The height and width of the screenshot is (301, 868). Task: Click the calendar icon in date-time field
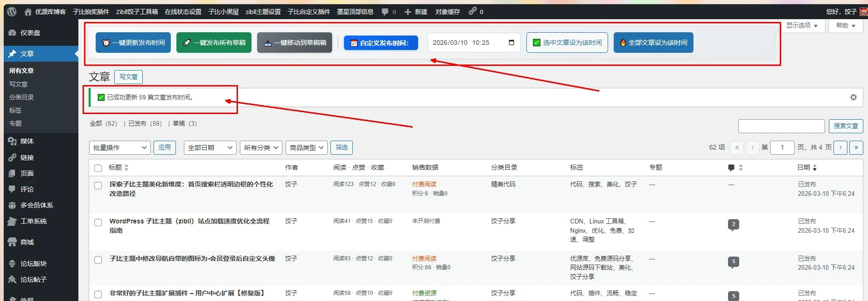511,43
